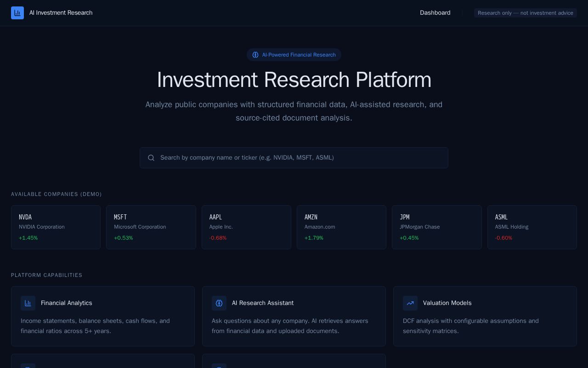The height and width of the screenshot is (368, 588).
Task: Click the brain icon in AI-Powered badge
Action: [255, 55]
